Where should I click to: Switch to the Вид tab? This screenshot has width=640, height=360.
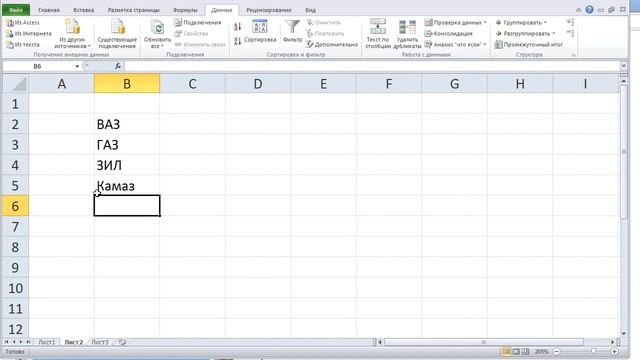click(310, 10)
